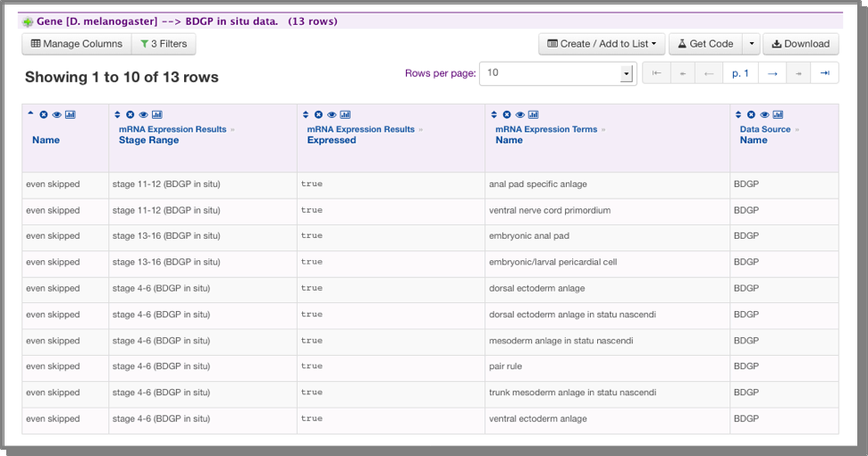Remove the Expressed column
The height and width of the screenshot is (456, 868).
(318, 114)
